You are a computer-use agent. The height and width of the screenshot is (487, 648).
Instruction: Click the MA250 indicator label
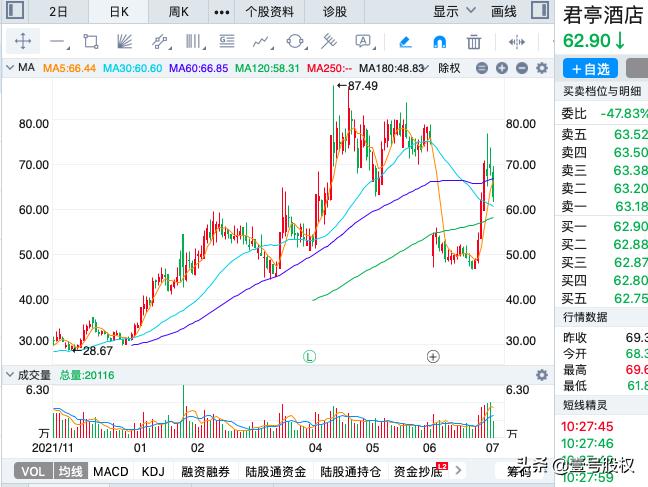click(x=329, y=68)
